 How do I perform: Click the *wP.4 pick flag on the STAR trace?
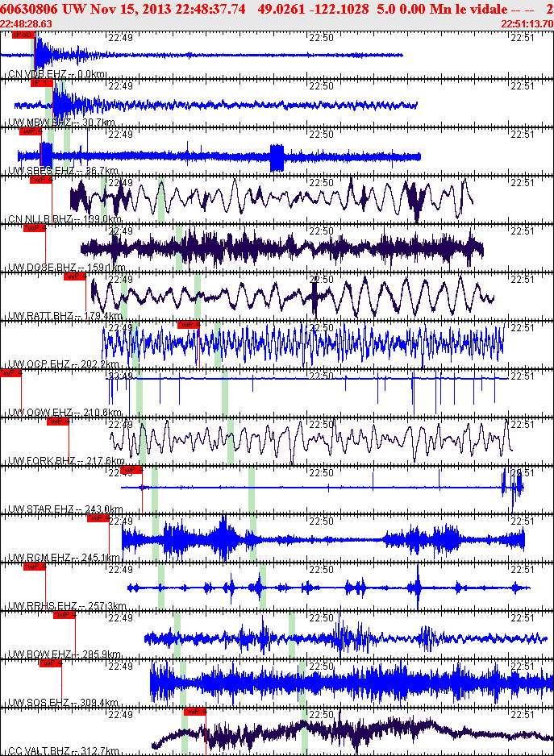131,470
